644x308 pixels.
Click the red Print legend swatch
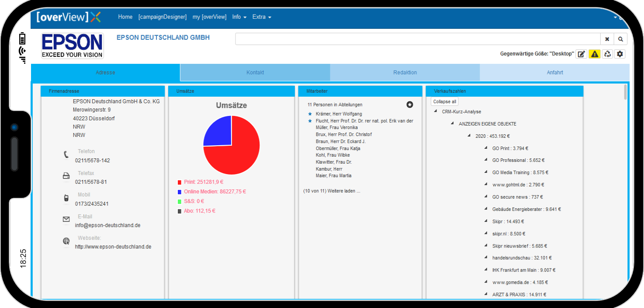point(180,182)
